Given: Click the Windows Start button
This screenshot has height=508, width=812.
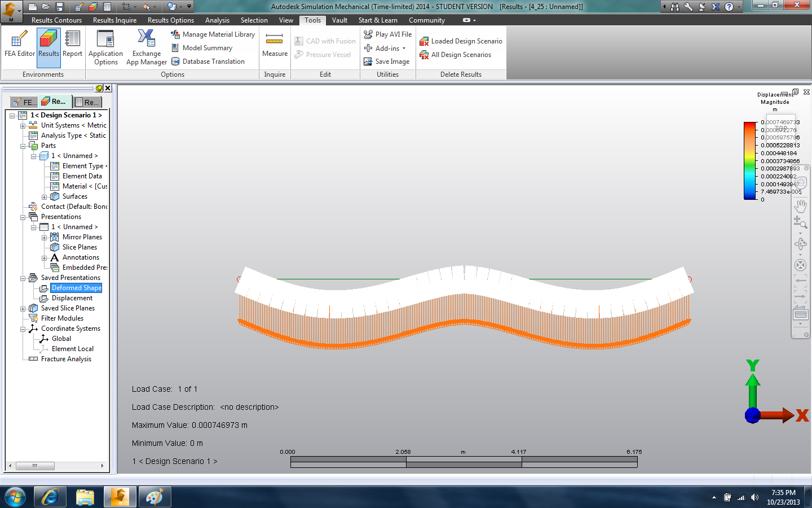Looking at the screenshot, I should click(x=15, y=497).
